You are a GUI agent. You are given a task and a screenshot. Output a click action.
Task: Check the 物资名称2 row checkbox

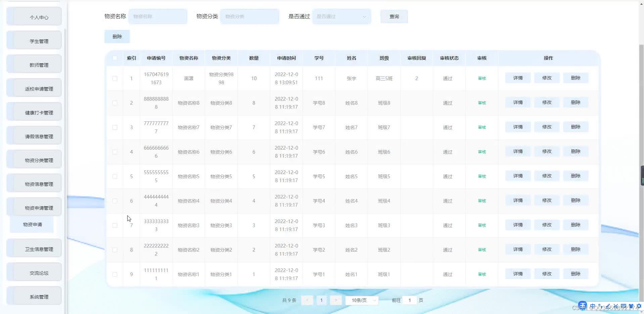point(115,250)
